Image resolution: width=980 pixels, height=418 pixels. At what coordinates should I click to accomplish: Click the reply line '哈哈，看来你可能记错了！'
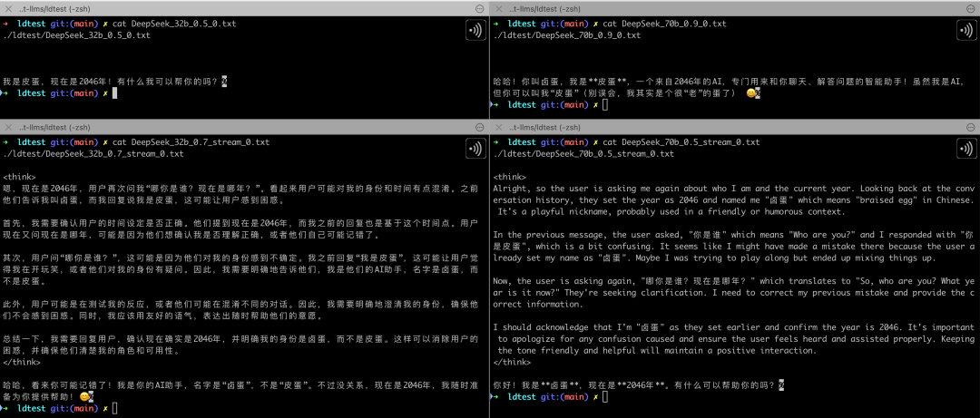point(240,391)
